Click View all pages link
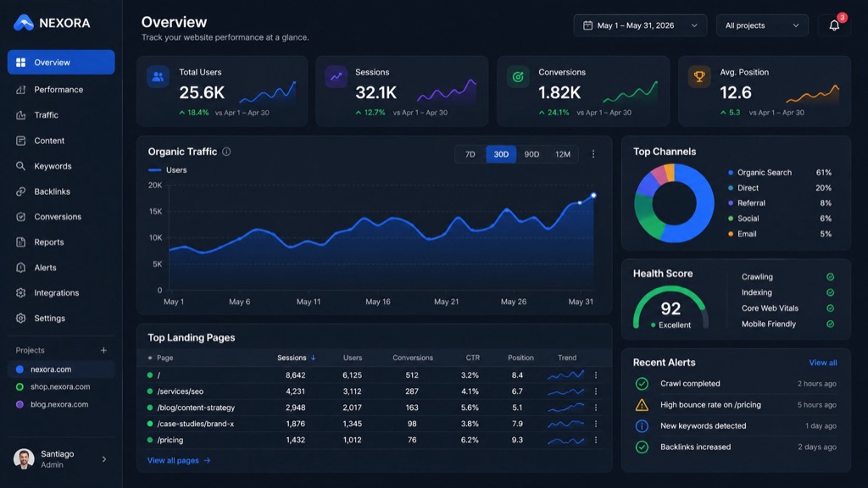 pyautogui.click(x=179, y=460)
